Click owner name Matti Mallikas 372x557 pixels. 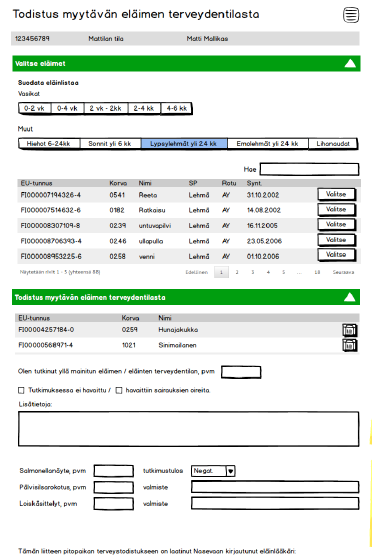pyautogui.click(x=207, y=39)
